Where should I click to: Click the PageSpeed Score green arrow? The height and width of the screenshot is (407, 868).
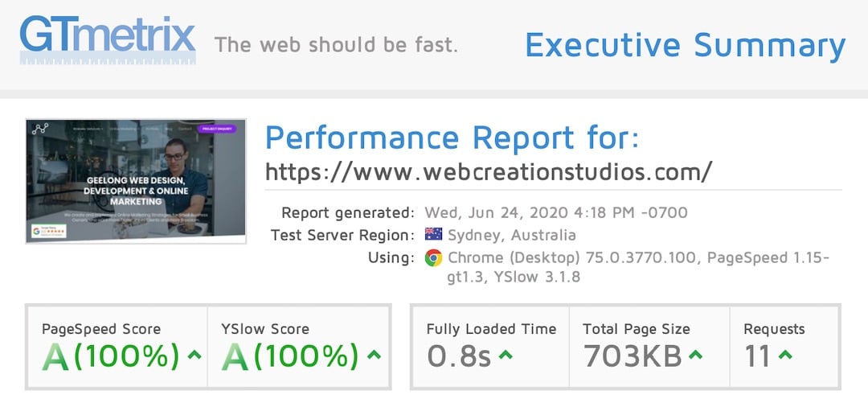click(x=194, y=355)
